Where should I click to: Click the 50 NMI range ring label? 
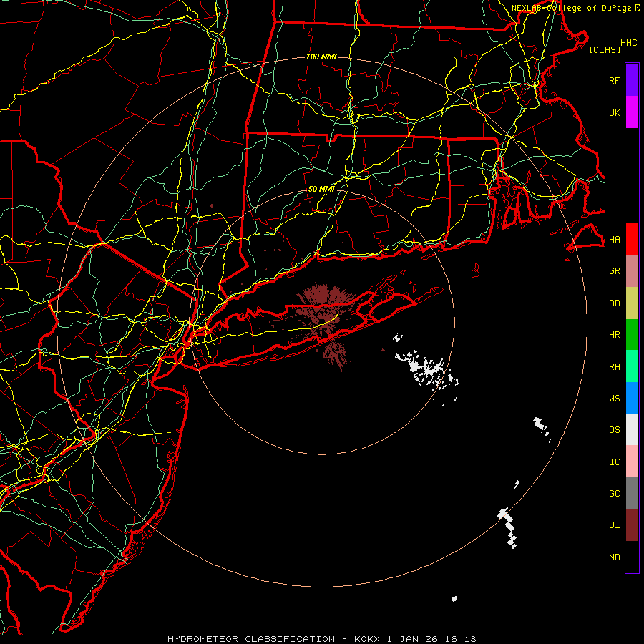[x=321, y=189]
